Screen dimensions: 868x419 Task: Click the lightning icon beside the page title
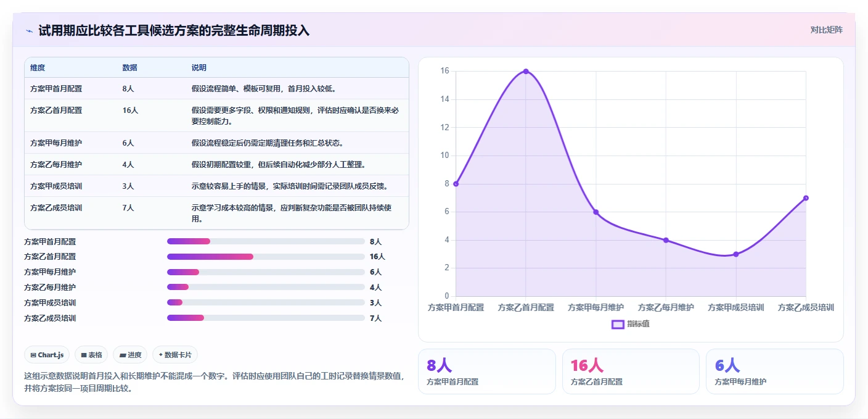click(x=29, y=31)
